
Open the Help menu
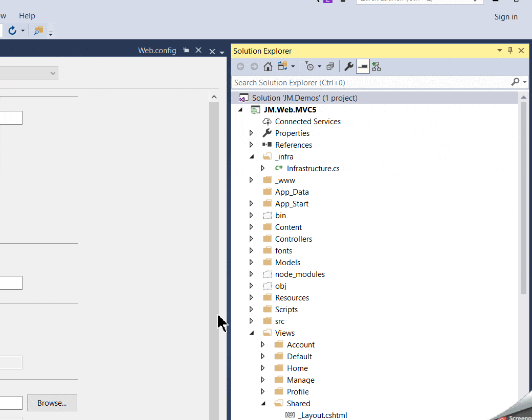27,16
